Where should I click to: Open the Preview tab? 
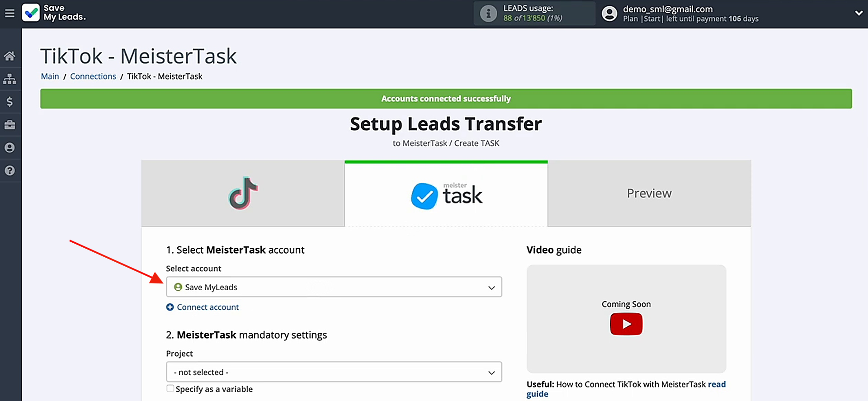point(649,193)
